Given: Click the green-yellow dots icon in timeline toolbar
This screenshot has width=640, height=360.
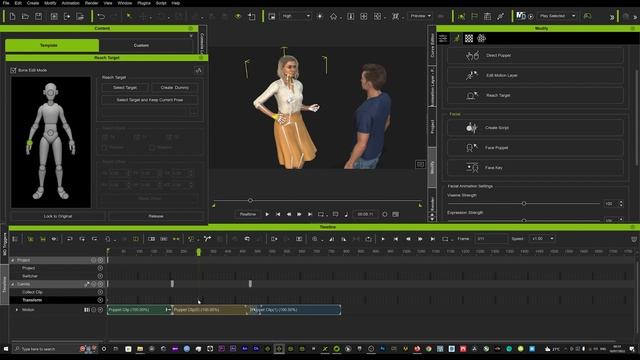Looking at the screenshot, I should click(x=176, y=239).
